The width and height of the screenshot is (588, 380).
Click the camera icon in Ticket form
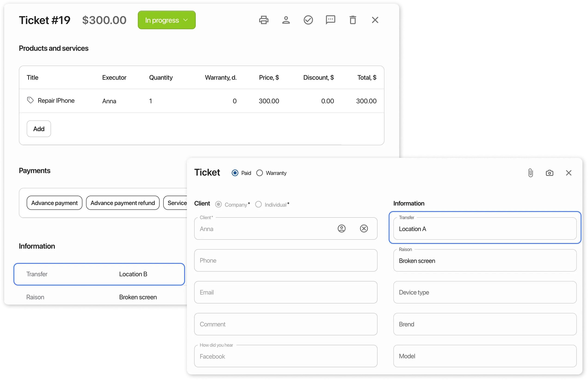tap(550, 173)
